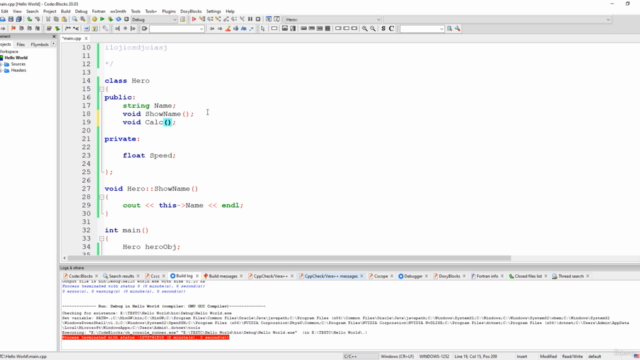The image size is (640, 360).
Task: Click the Debugging windows icon
Action: point(269,19)
